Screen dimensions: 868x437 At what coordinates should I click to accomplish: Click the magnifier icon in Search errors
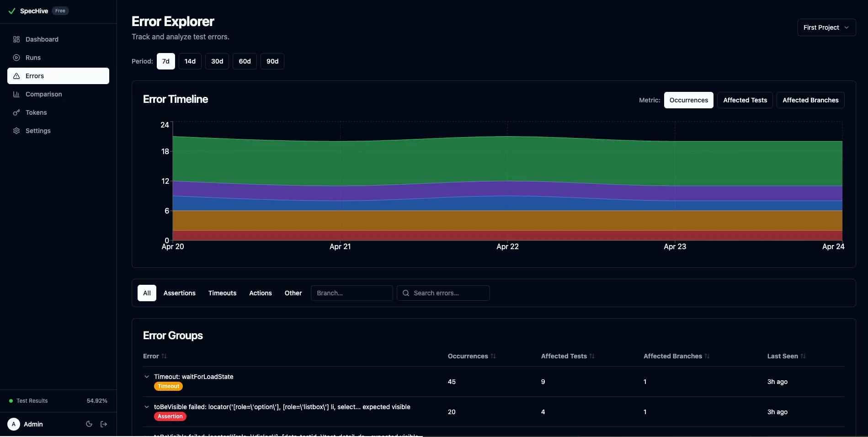pos(406,293)
